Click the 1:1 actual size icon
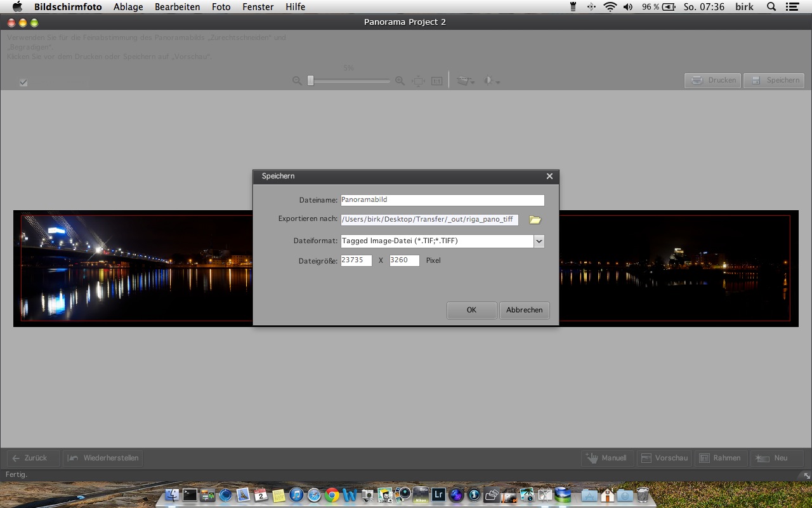 point(436,81)
